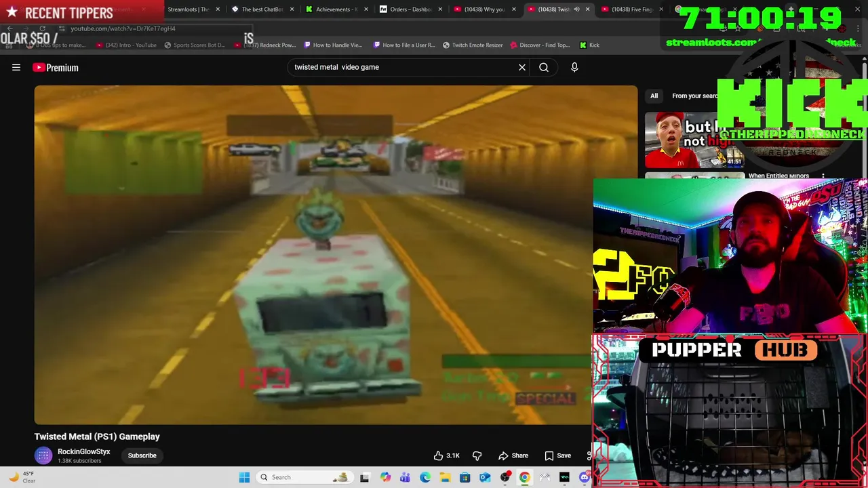
Task: Click the browser address bar URL
Action: (x=123, y=28)
